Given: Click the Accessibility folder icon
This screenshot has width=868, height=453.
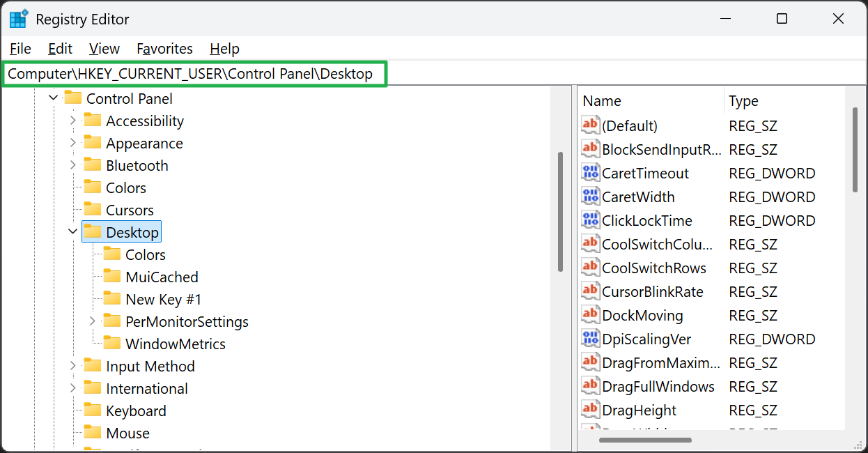Looking at the screenshot, I should [x=93, y=121].
